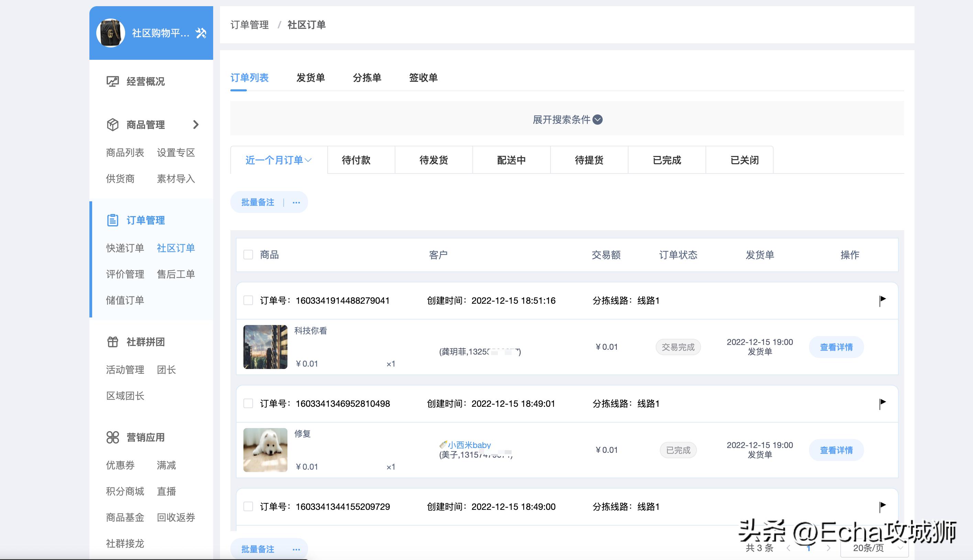Select the 营销应用 icon in sidebar
Image resolution: width=973 pixels, height=560 pixels.
112,437
